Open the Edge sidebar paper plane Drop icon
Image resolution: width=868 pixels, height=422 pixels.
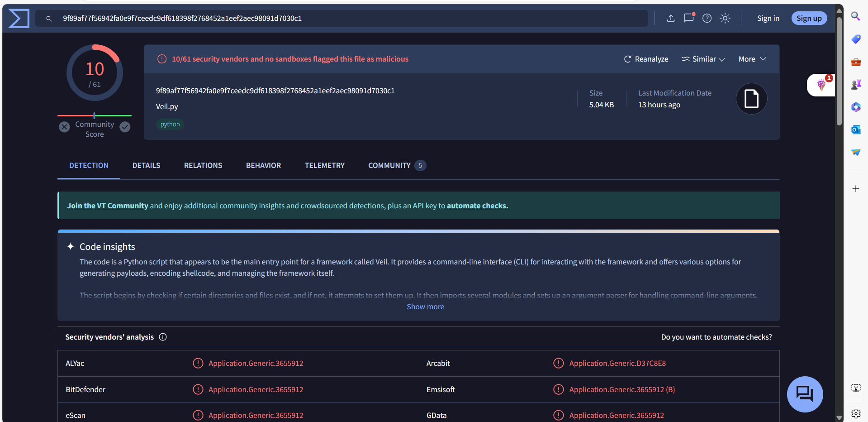[856, 152]
